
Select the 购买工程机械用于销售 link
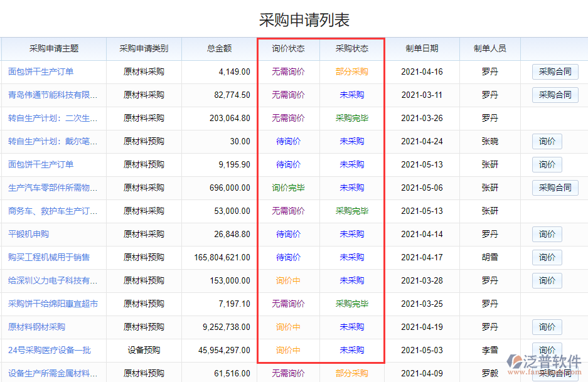pyautogui.click(x=48, y=257)
